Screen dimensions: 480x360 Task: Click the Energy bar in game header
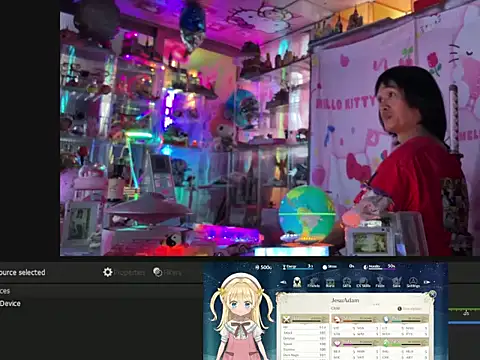point(298,267)
